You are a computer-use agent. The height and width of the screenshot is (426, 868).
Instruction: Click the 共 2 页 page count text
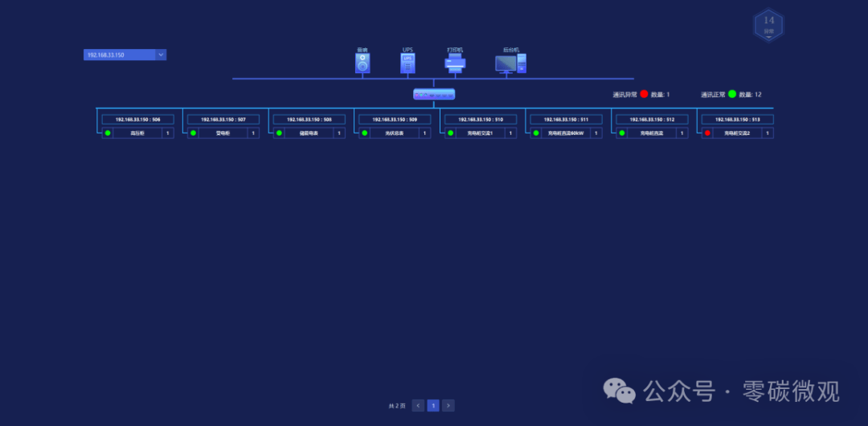397,406
